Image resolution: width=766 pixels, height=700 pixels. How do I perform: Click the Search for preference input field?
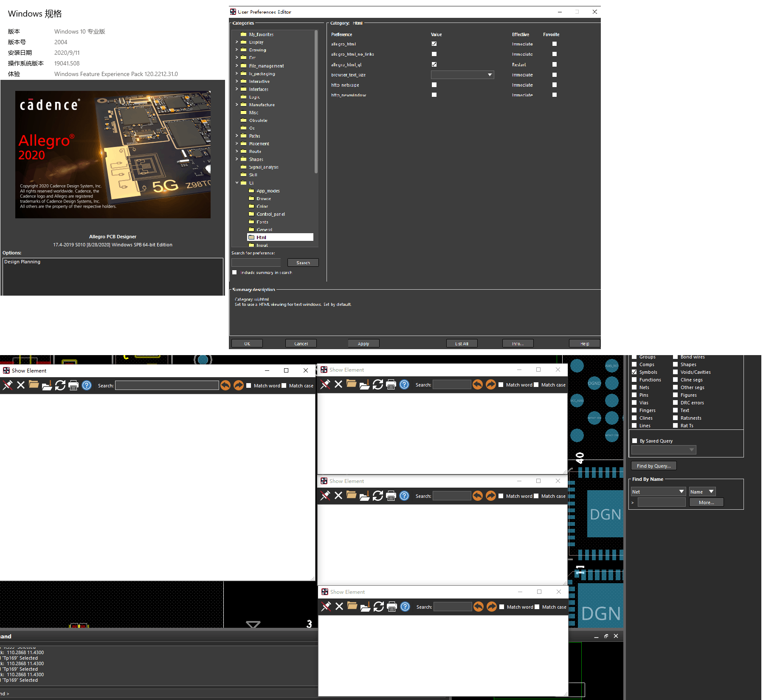coord(256,262)
